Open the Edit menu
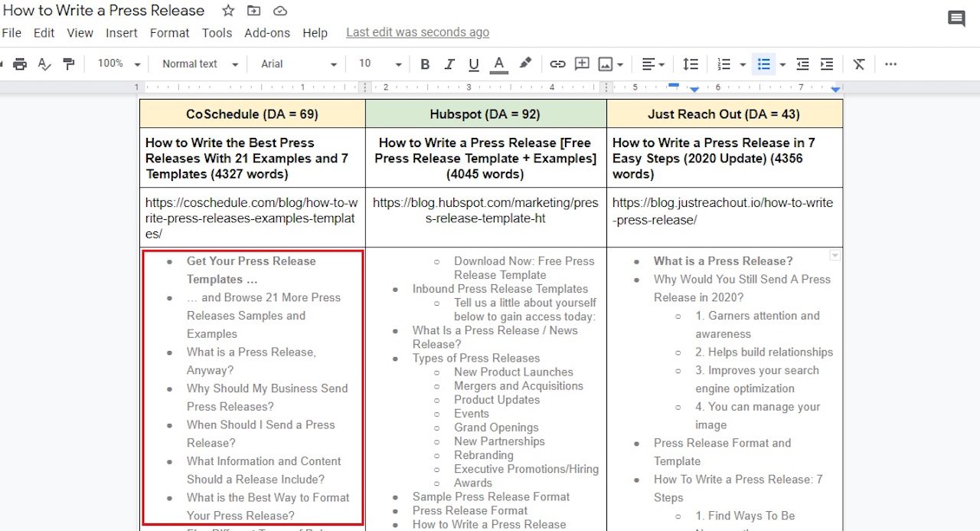 (44, 33)
